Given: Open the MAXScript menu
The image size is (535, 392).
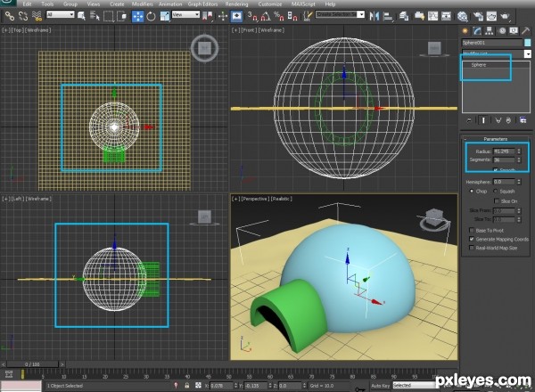Looking at the screenshot, I should 303,4.
